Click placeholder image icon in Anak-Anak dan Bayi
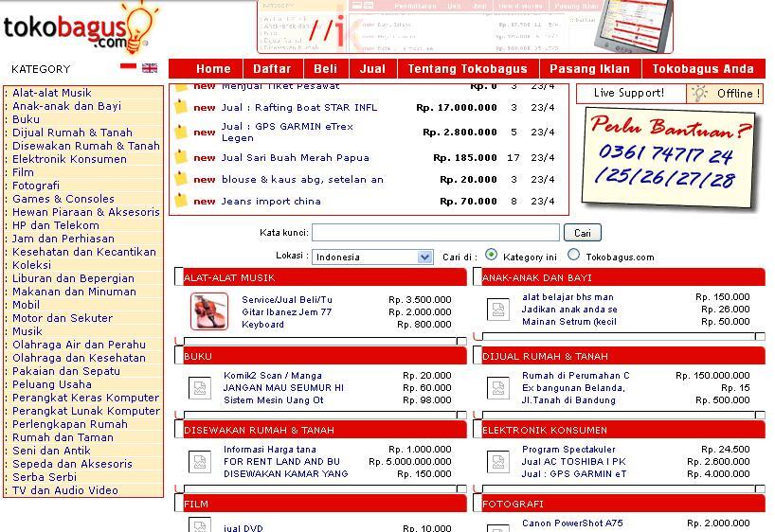Screen dimensions: 775x532 pyautogui.click(x=498, y=310)
